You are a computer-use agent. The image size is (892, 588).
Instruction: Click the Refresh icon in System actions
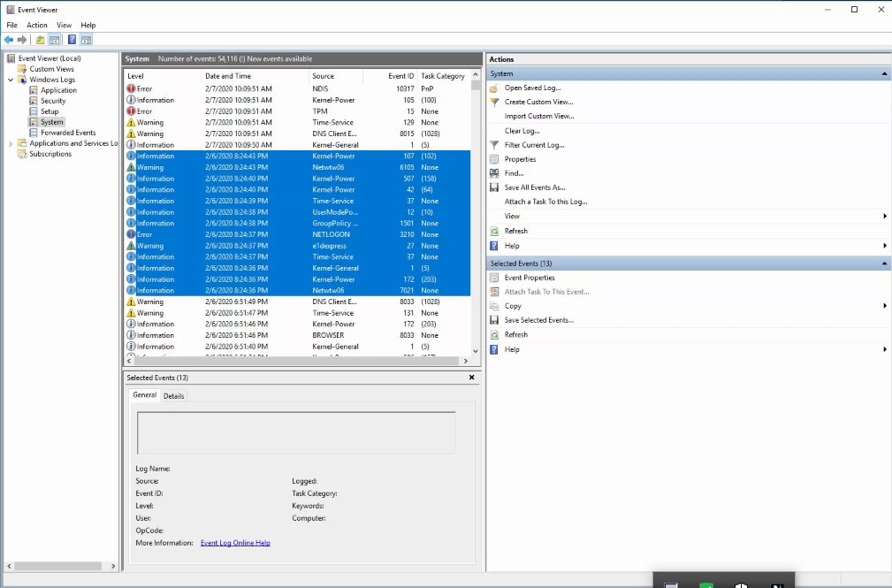pyautogui.click(x=494, y=231)
